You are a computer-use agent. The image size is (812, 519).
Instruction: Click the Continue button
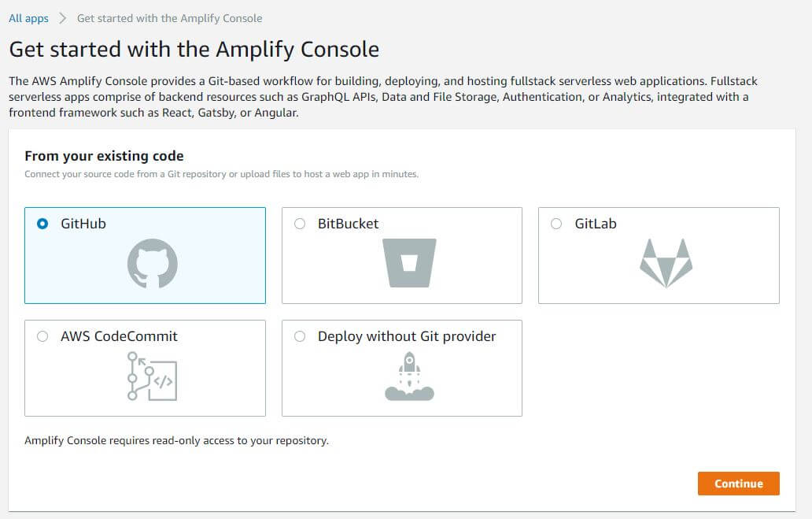738,484
